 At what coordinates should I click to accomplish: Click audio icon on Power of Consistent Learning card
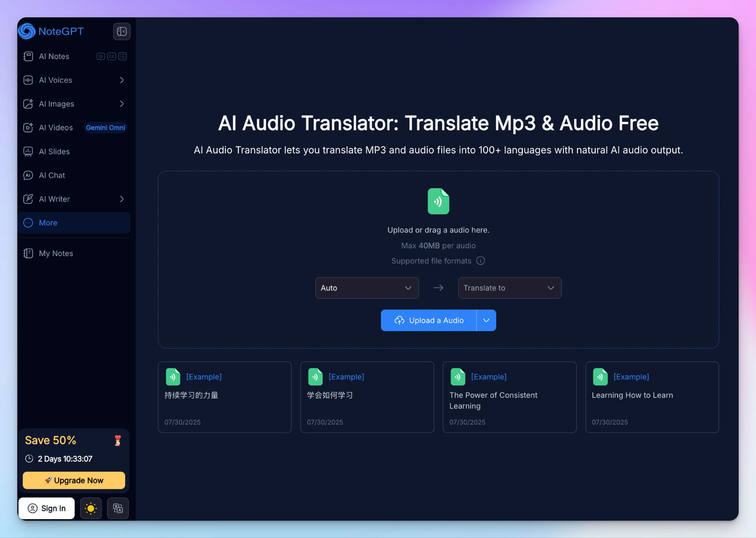(x=458, y=377)
